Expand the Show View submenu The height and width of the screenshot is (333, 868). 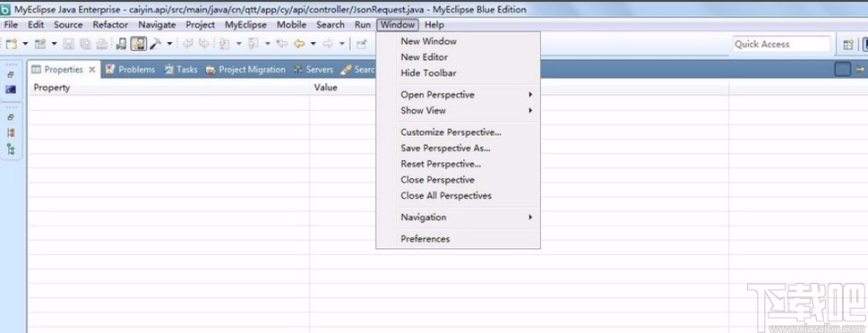(x=458, y=111)
